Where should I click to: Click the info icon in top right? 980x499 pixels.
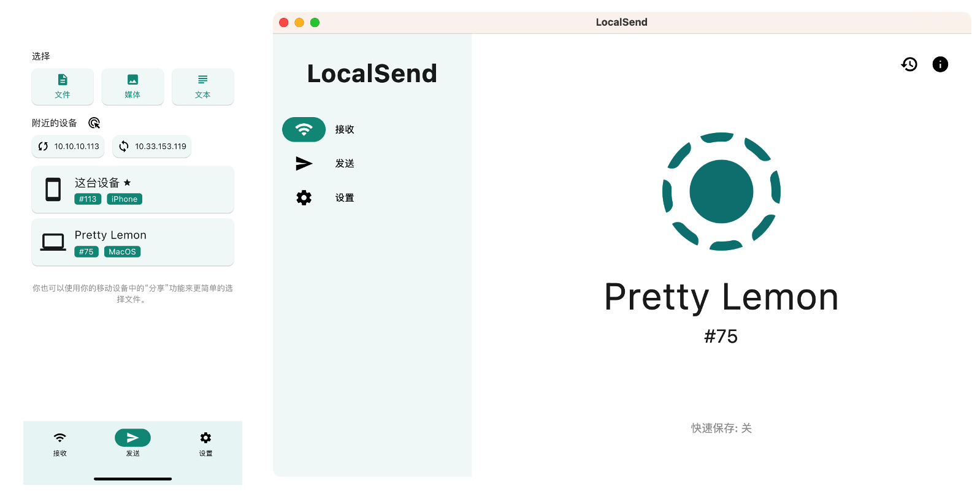point(940,64)
